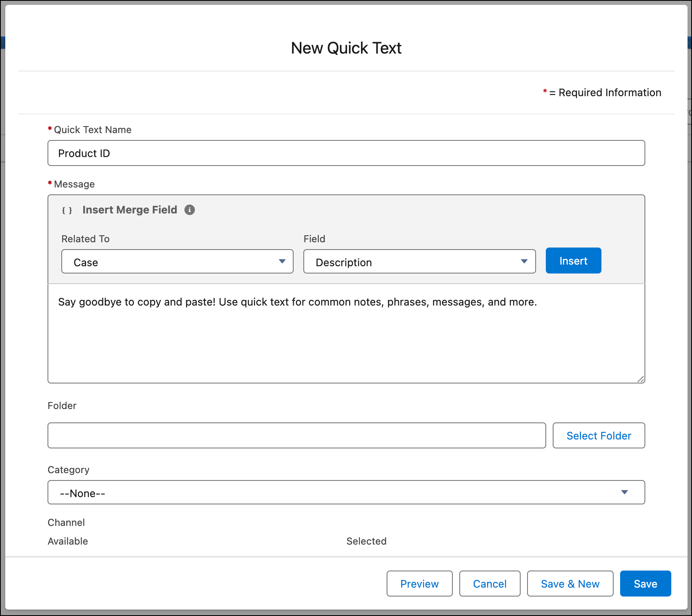Click the Cancel button
This screenshot has height=616, width=692.
pos(490,584)
